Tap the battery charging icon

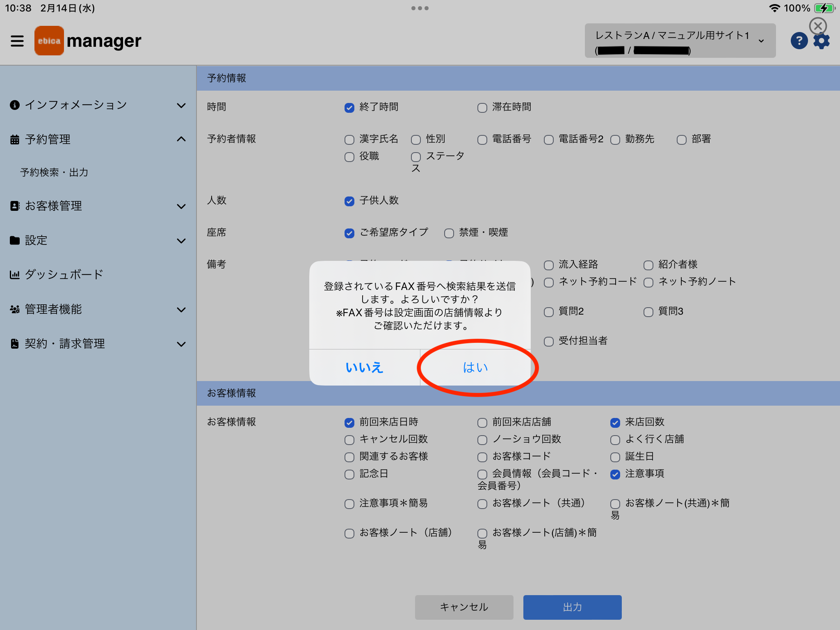pyautogui.click(x=824, y=8)
